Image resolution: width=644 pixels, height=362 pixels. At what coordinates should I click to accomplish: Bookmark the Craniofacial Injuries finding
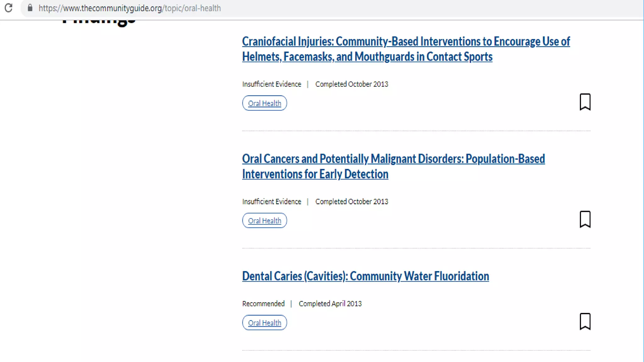pos(585,102)
